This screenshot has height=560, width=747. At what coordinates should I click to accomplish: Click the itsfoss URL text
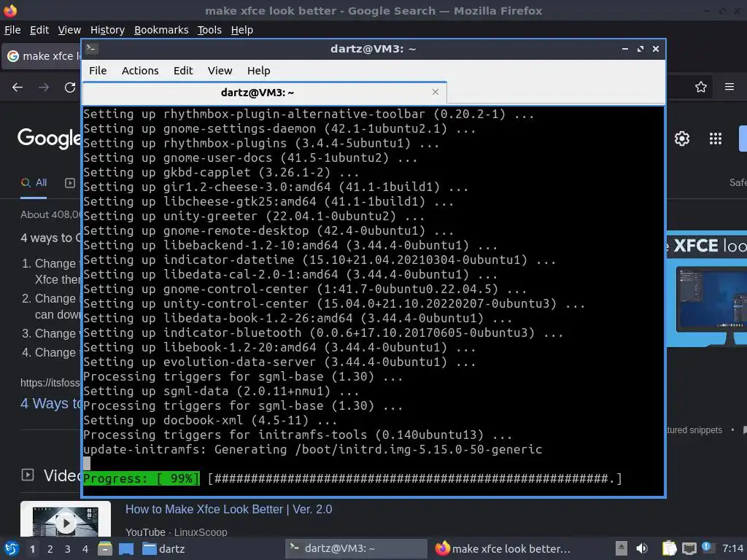click(x=50, y=383)
